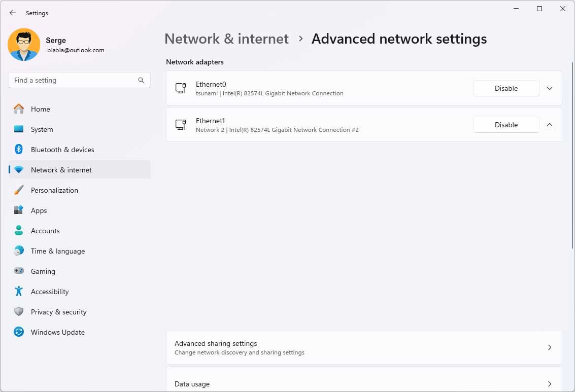Open the Accessibility section
575x392 pixels.
50,292
